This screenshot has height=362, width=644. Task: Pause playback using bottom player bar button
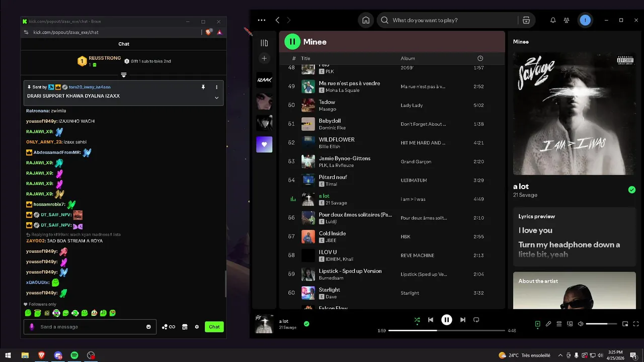447,320
